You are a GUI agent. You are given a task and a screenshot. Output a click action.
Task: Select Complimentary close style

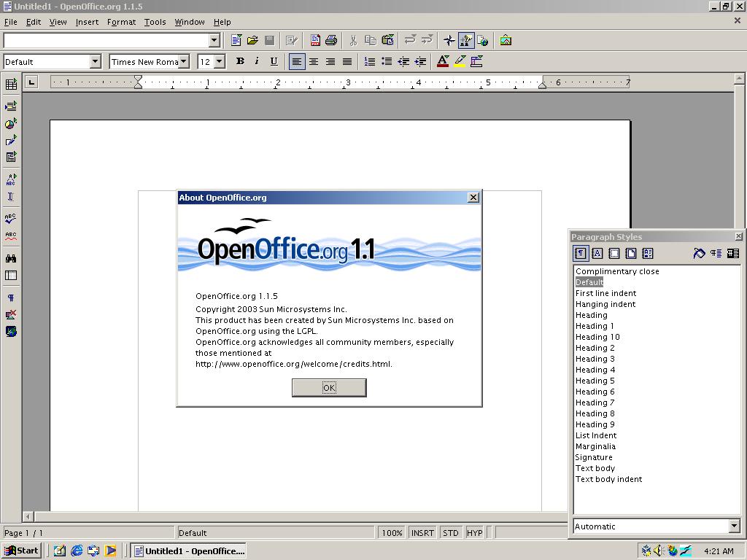617,271
